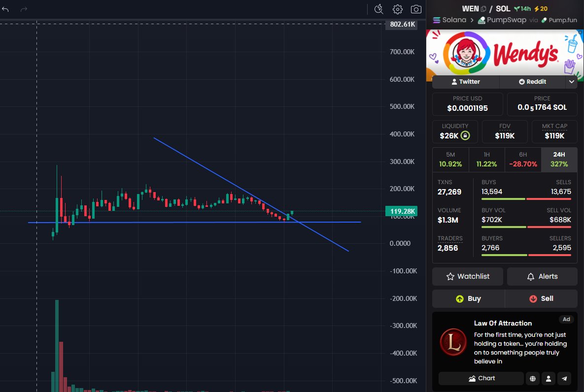This screenshot has height=392, width=584.
Task: Redo the chart action
Action: point(24,9)
